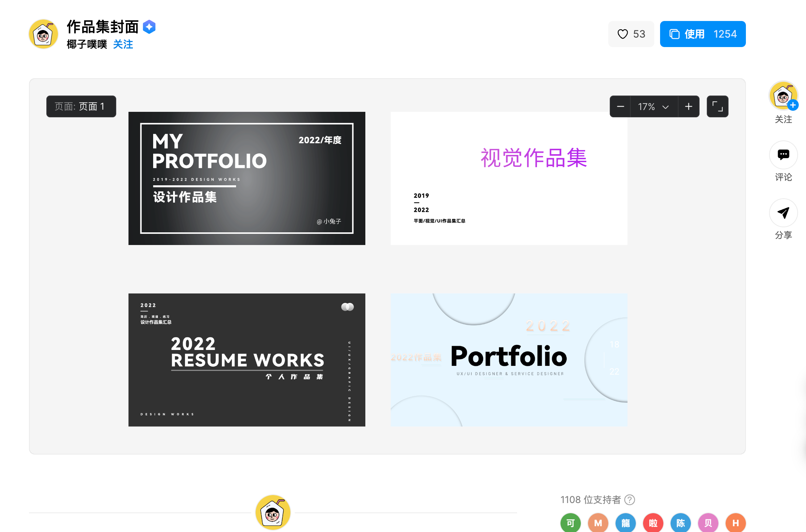The width and height of the screenshot is (806, 532).
Task: Select the 视觉作品集 white cover
Action: tap(509, 178)
